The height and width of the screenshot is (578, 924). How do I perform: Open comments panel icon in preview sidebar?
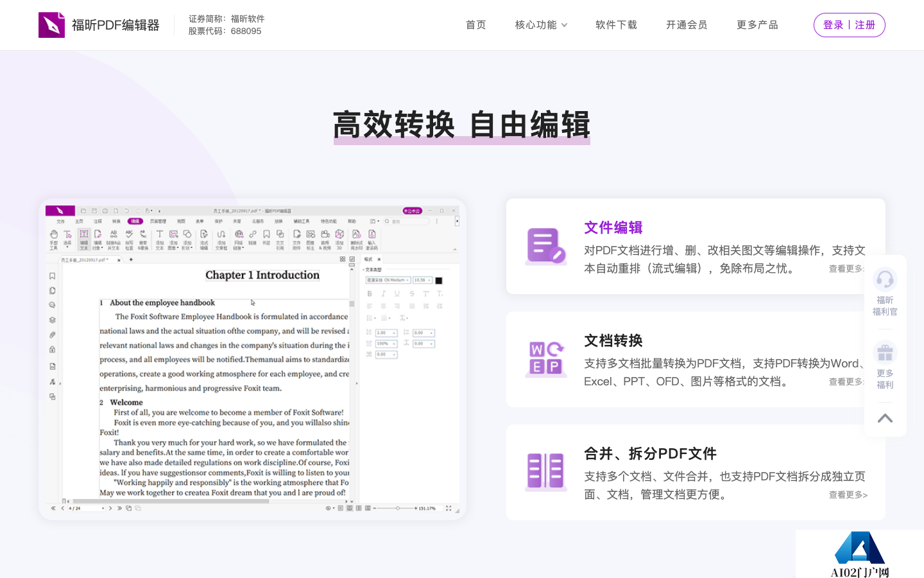point(52,305)
